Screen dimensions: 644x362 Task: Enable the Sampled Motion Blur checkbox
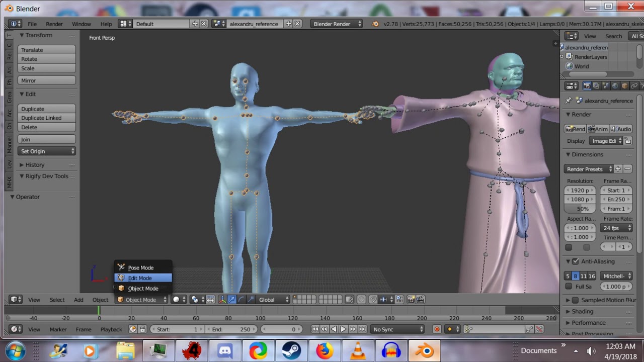click(x=576, y=300)
